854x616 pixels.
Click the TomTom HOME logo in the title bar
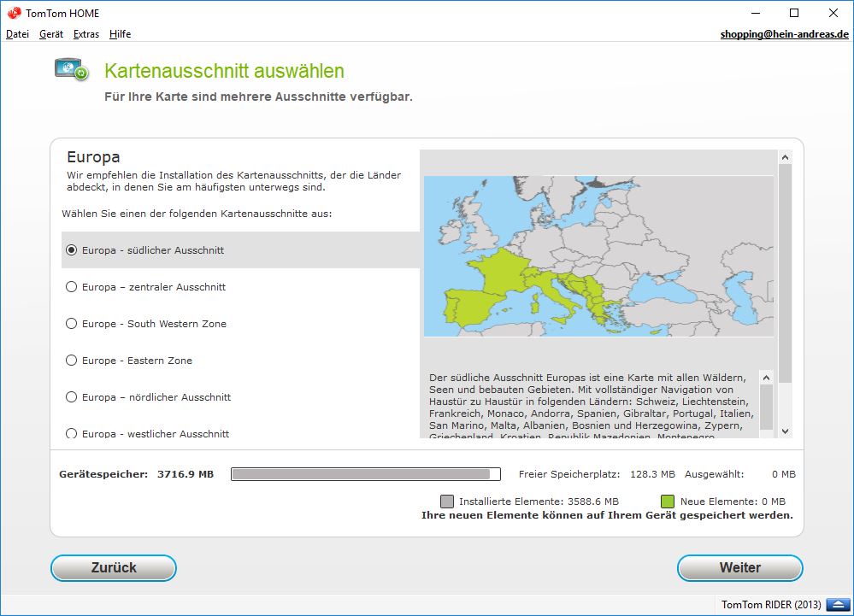click(14, 13)
